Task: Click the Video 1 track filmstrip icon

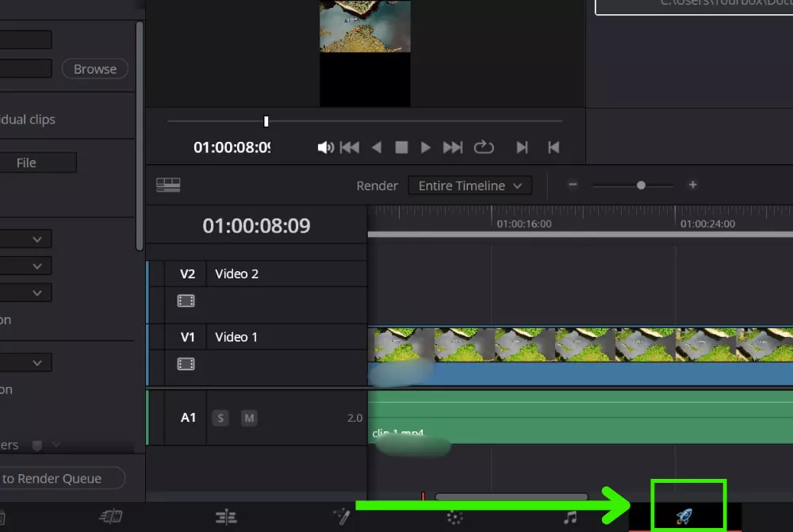Action: (x=186, y=365)
